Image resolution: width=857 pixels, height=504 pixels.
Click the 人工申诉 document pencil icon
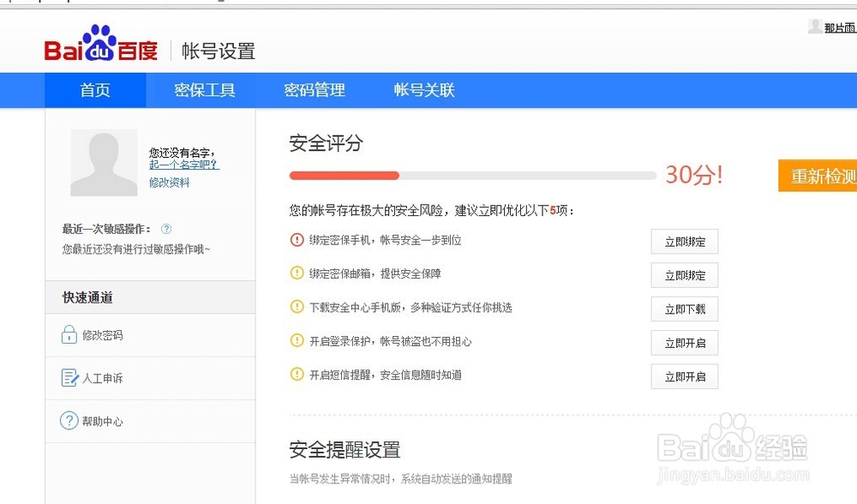[x=69, y=378]
